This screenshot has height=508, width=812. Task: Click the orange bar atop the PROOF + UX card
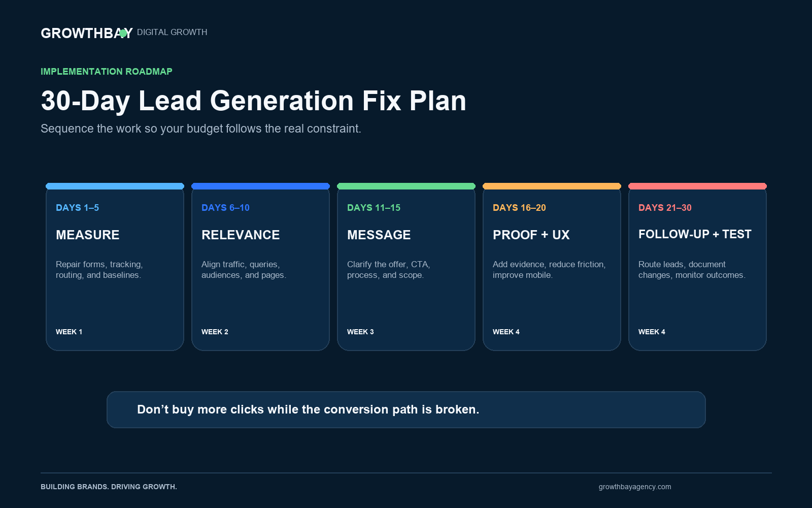pos(552,186)
